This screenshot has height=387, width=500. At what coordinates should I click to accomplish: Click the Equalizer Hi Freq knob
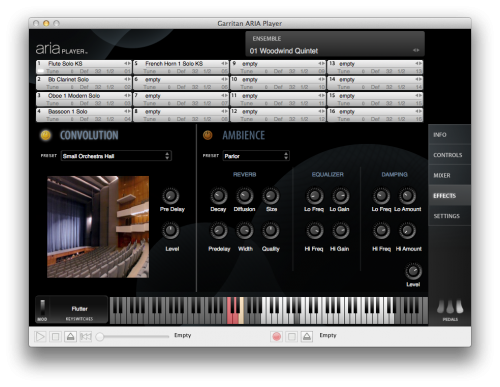point(315,231)
